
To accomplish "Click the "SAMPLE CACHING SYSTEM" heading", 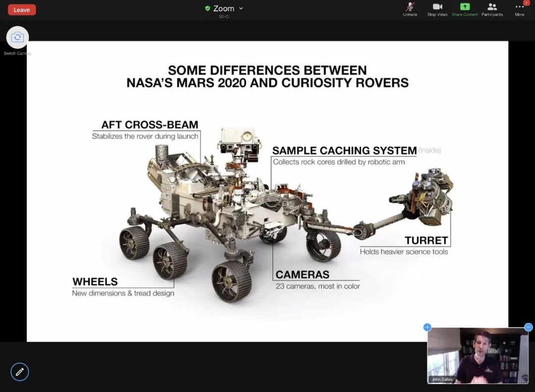I will click(x=344, y=151).
